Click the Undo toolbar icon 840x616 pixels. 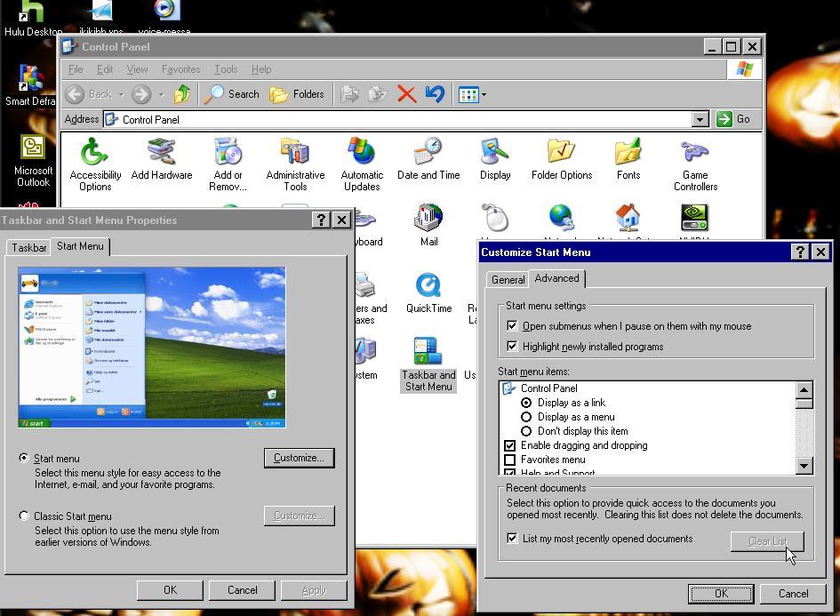(435, 94)
